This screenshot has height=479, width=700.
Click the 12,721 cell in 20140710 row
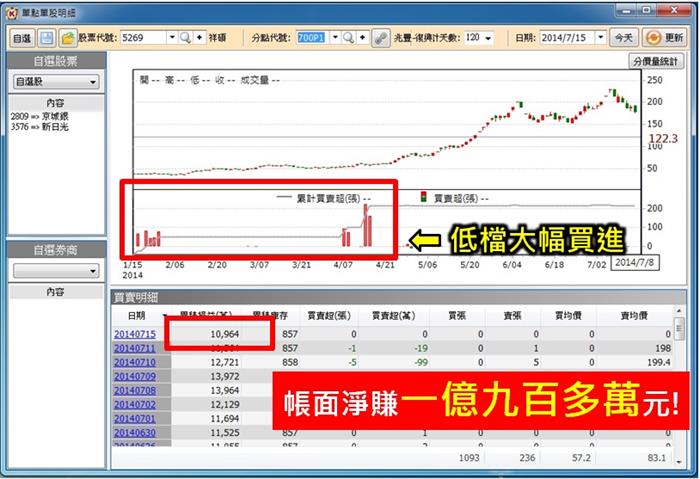pyautogui.click(x=225, y=362)
